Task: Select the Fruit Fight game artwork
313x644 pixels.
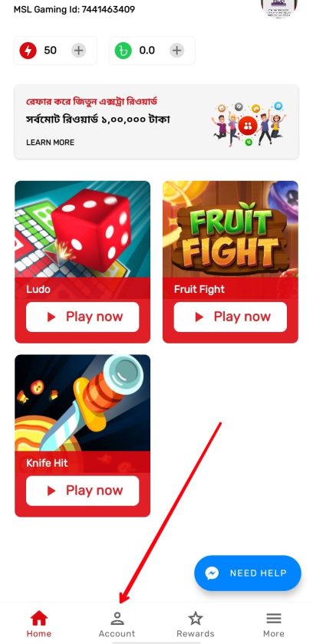Action: point(230,229)
